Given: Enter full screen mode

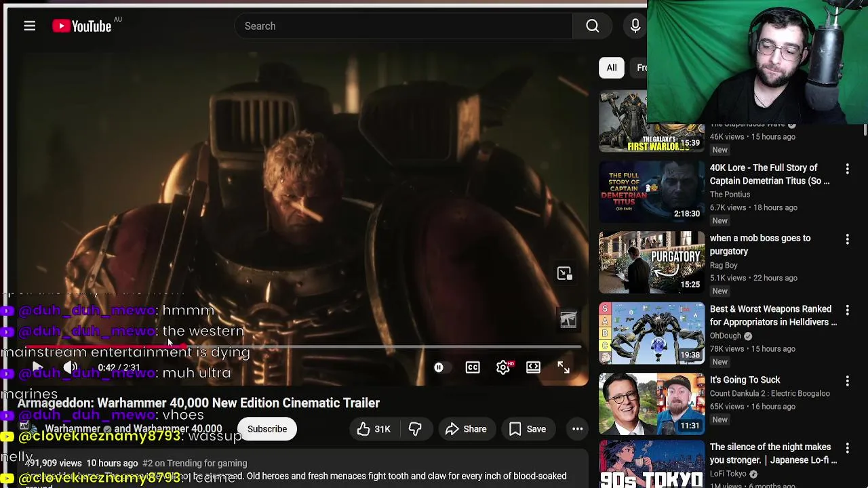Looking at the screenshot, I should click(564, 367).
